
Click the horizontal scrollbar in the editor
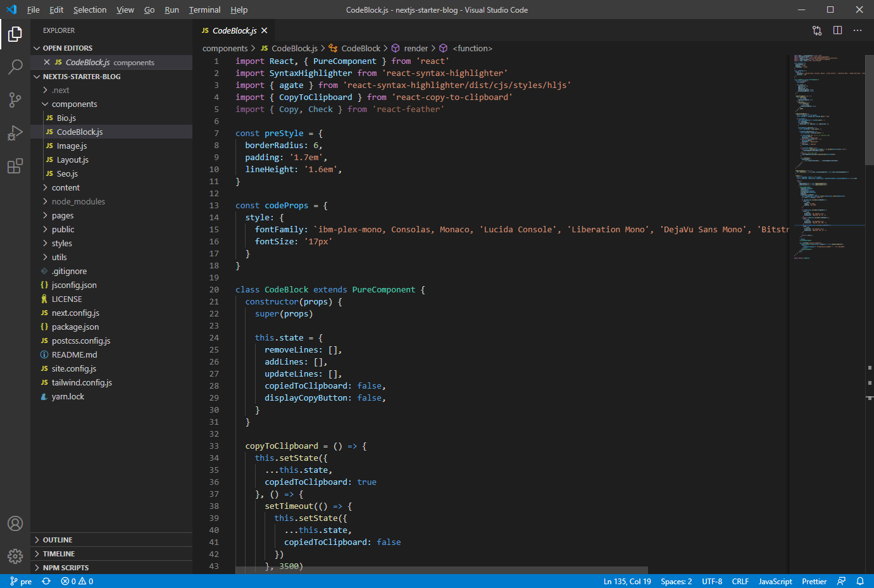tap(441, 570)
